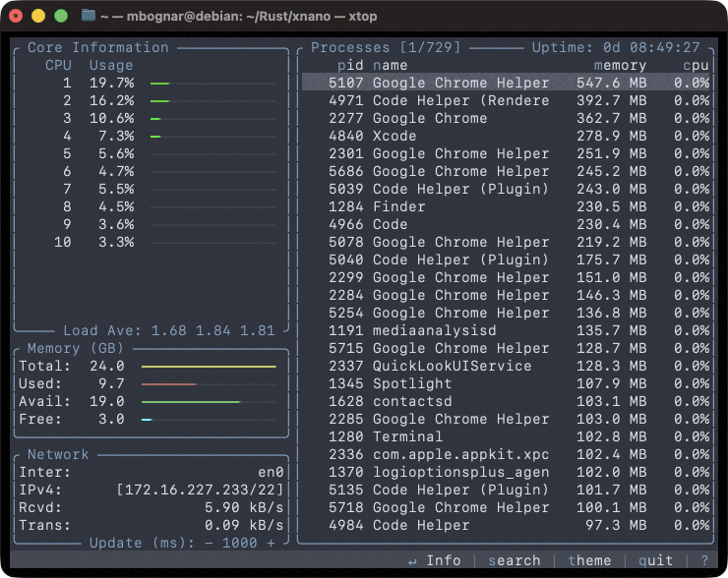The height and width of the screenshot is (578, 728).
Task: Select process 4971 Code Helper (Rendere
Action: pyautogui.click(x=506, y=100)
